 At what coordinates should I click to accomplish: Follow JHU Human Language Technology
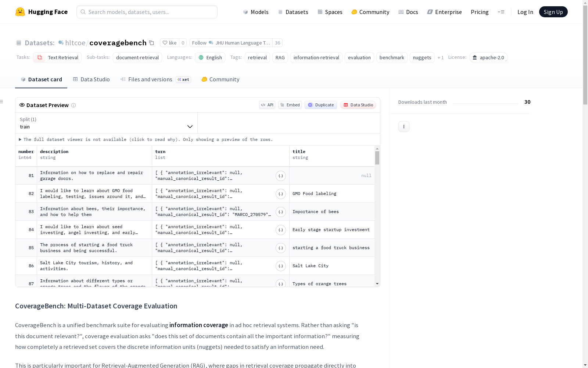pyautogui.click(x=231, y=43)
